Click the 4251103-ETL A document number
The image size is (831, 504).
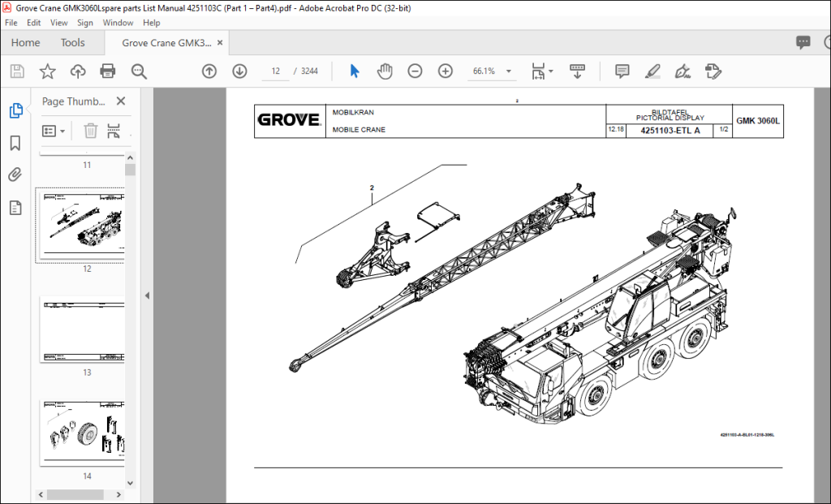pyautogui.click(x=670, y=131)
